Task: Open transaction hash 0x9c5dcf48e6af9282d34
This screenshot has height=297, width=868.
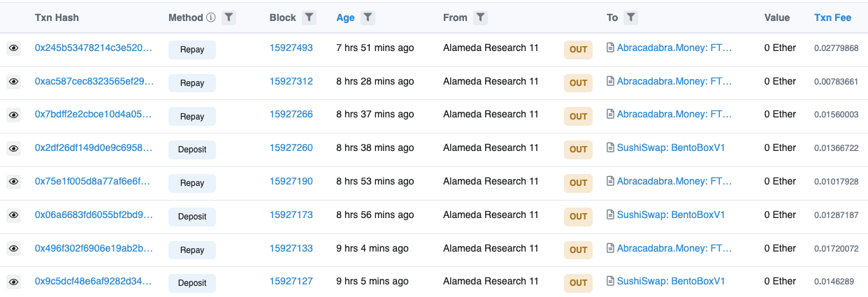Action: coord(93,282)
